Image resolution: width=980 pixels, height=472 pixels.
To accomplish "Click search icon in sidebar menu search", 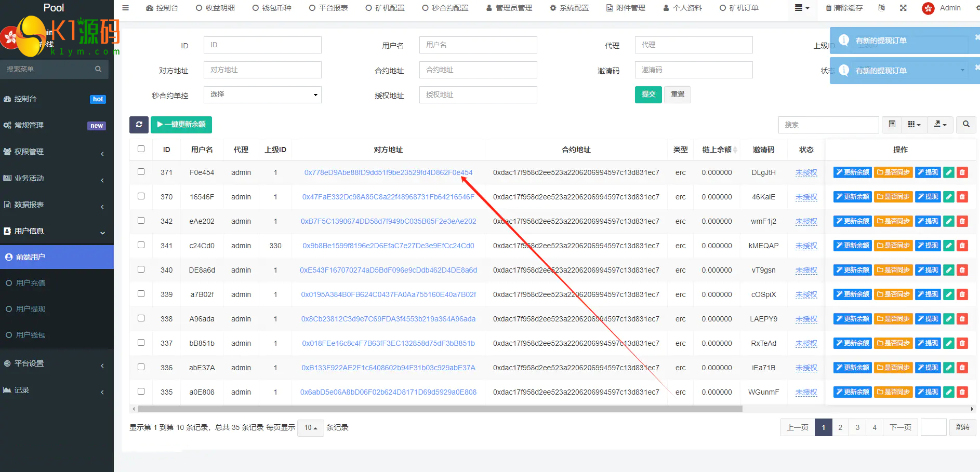I will 98,69.
